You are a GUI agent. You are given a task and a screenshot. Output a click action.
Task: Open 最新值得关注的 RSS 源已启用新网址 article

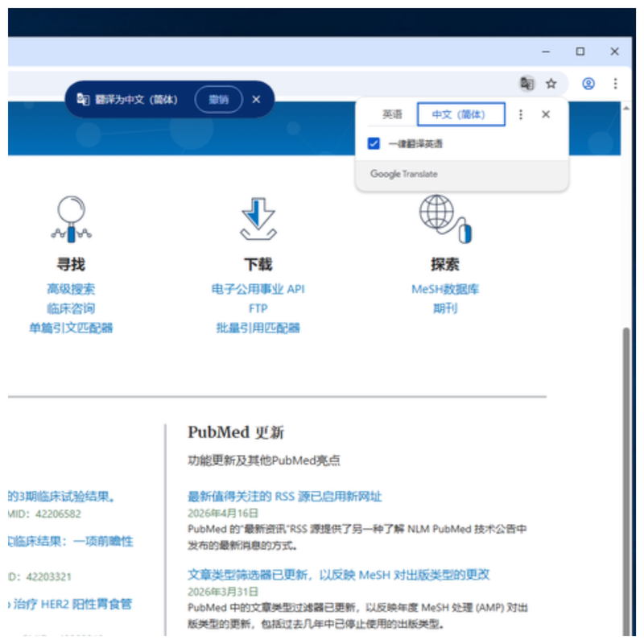(285, 497)
